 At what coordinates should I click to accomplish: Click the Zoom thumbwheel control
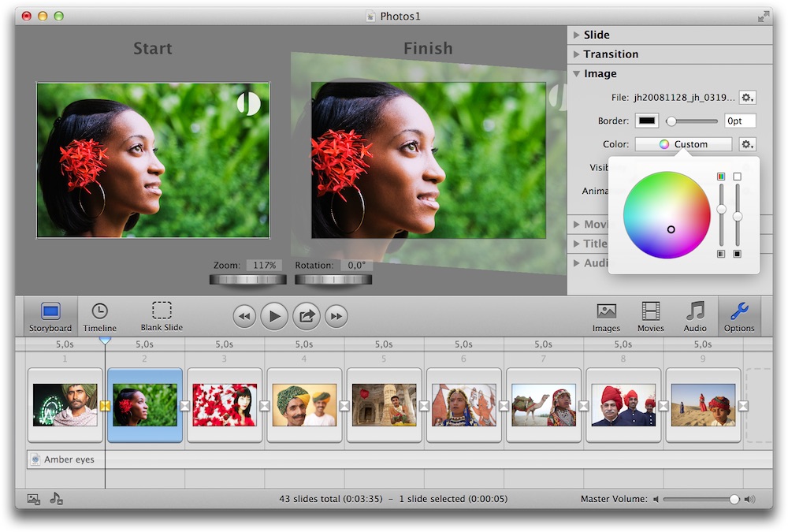pos(247,280)
